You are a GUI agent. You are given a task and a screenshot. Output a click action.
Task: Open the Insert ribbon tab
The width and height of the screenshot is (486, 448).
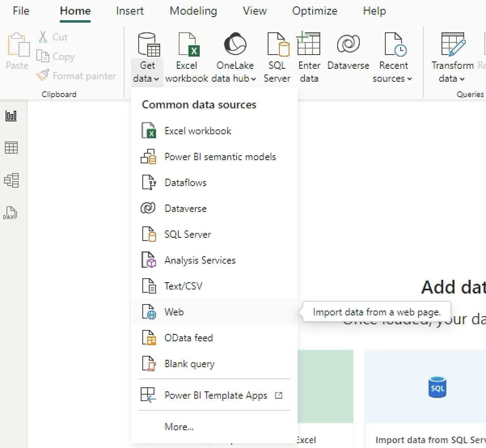coord(129,11)
